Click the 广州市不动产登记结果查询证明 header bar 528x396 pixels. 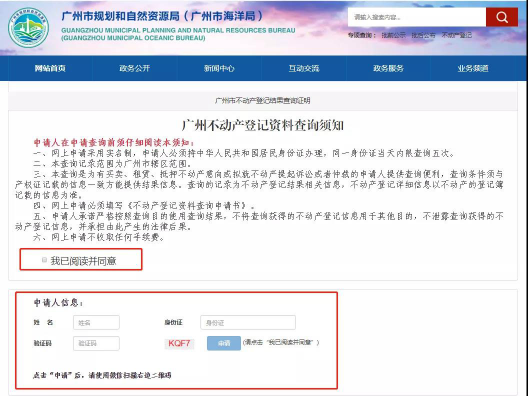(x=263, y=100)
